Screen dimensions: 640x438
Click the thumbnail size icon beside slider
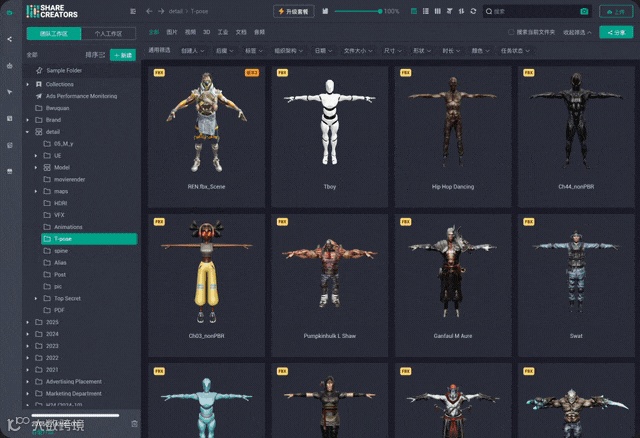click(x=325, y=11)
